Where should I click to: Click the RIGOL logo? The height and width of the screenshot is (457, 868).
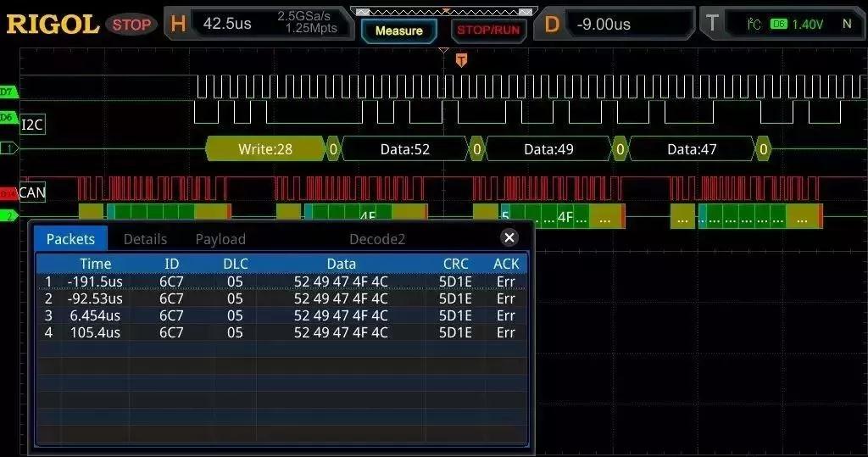point(53,25)
